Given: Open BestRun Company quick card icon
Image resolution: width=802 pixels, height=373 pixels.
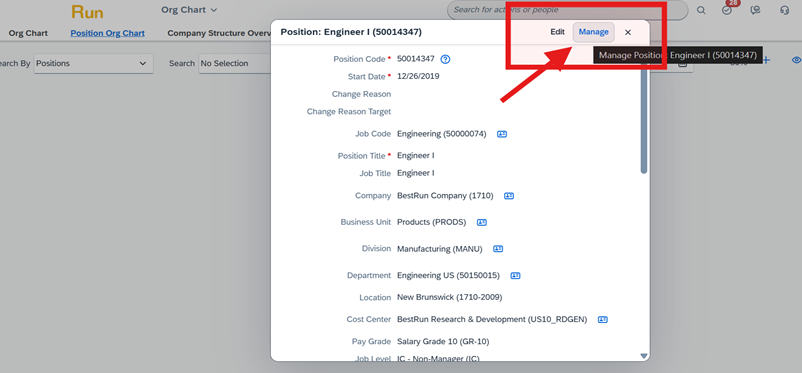Looking at the screenshot, I should coord(508,196).
